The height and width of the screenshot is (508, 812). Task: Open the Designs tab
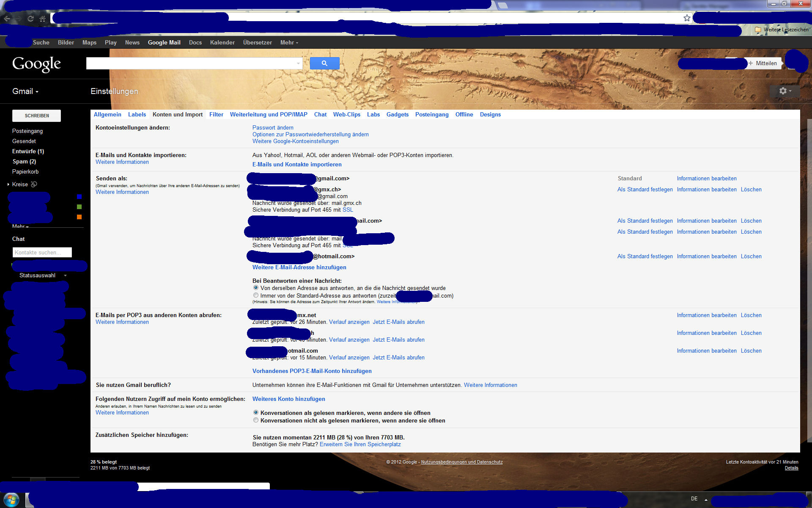(x=490, y=114)
